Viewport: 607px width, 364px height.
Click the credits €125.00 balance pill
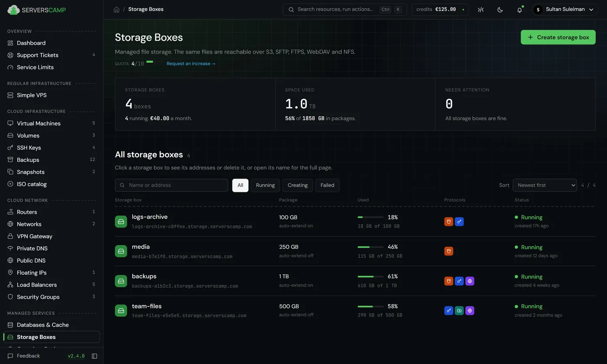(x=440, y=10)
